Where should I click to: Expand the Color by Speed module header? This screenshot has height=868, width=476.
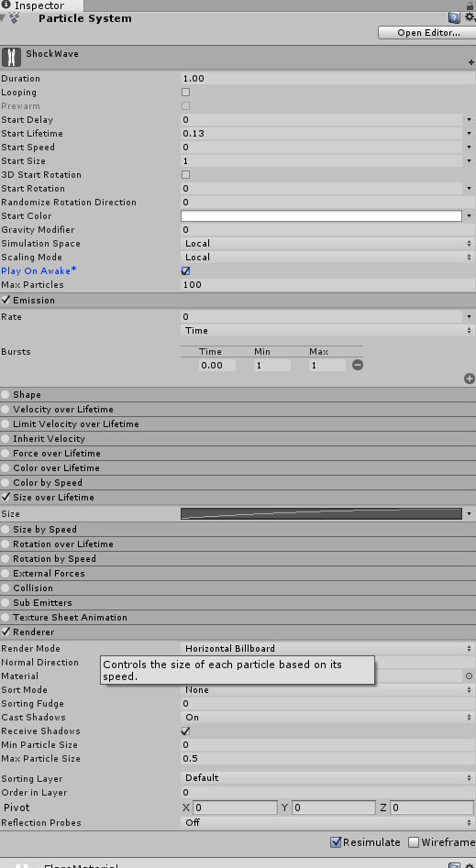(x=238, y=482)
